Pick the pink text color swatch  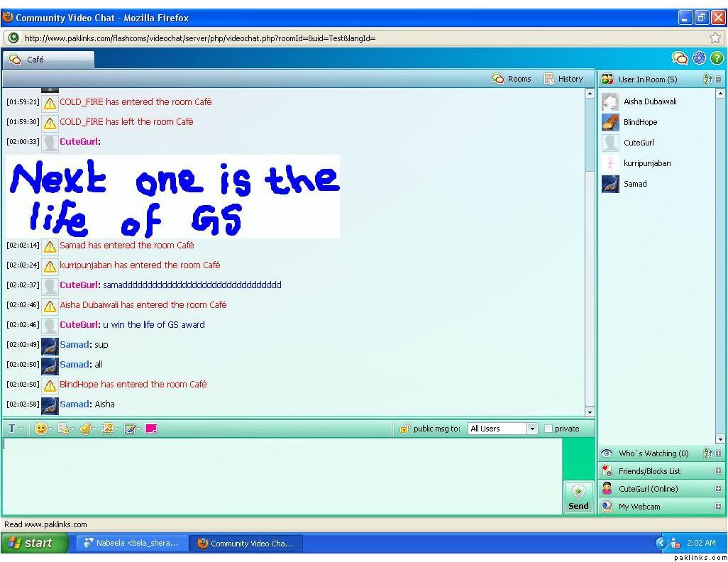click(151, 429)
